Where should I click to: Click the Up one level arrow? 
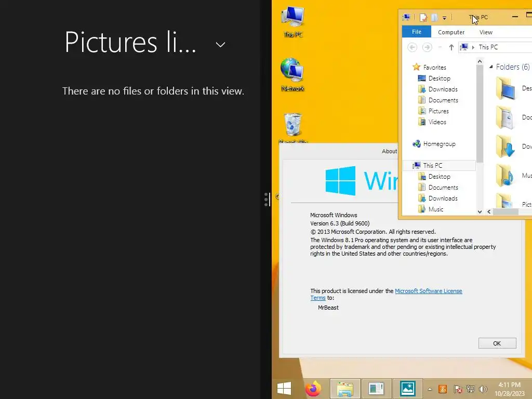point(451,47)
